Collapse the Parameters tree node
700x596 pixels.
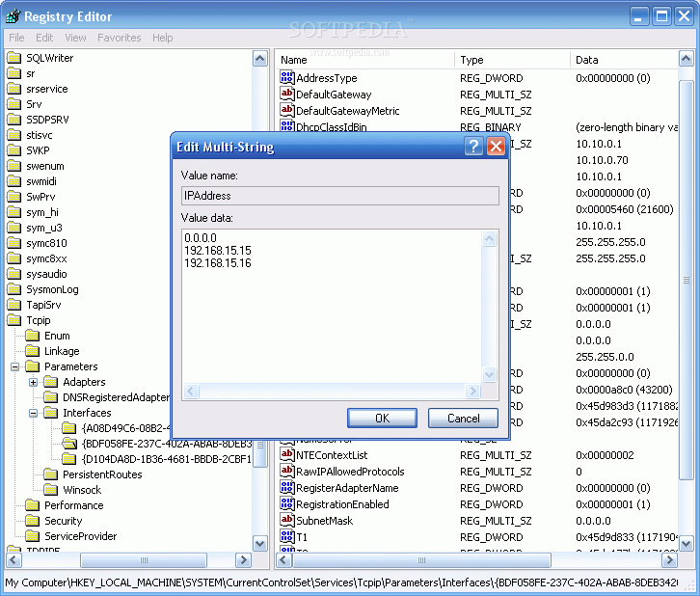tap(15, 366)
